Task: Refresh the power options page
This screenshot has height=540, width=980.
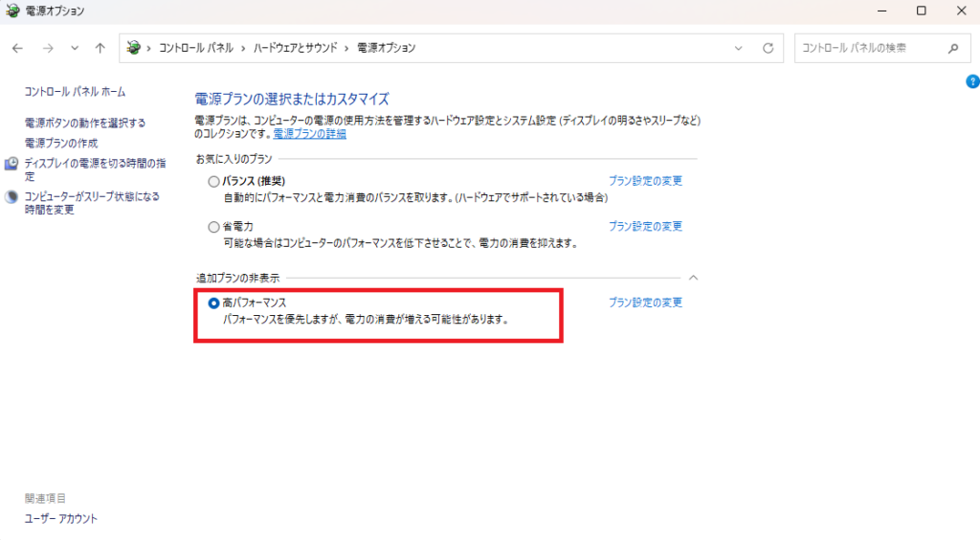Action: [x=768, y=48]
